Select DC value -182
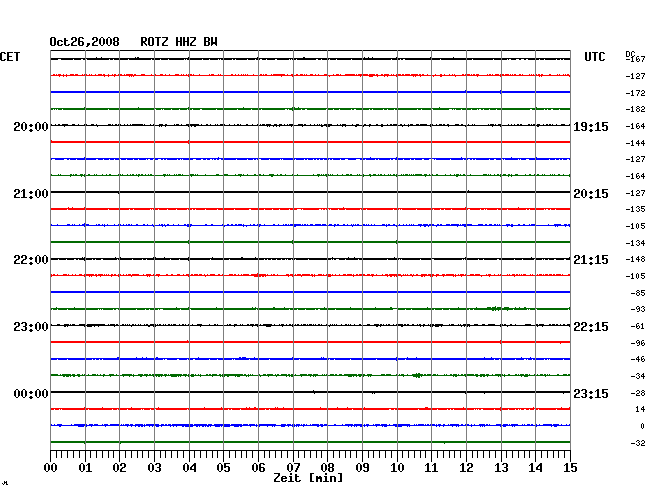650x494 pixels. 635,109
